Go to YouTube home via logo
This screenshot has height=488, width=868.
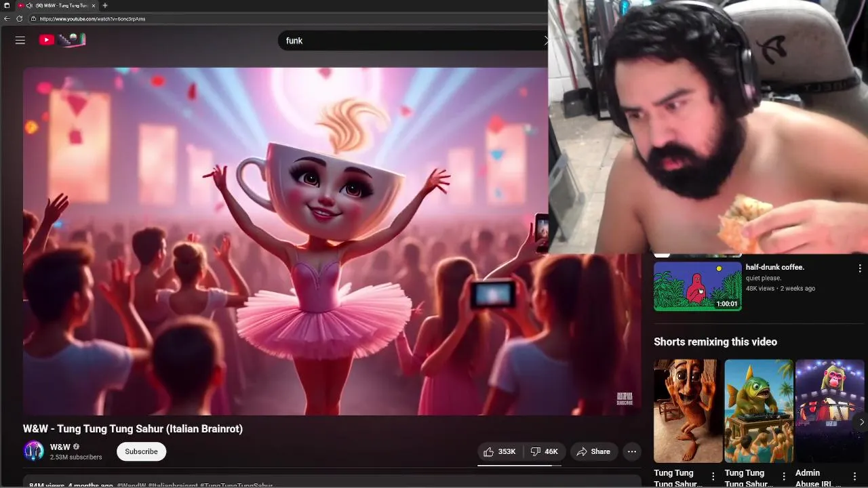(x=62, y=40)
